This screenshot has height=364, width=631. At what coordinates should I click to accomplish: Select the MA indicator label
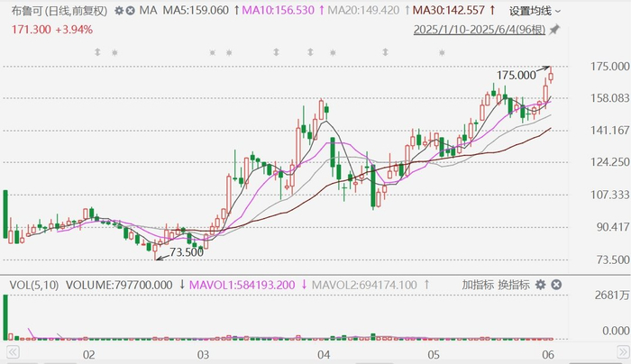pos(148,11)
